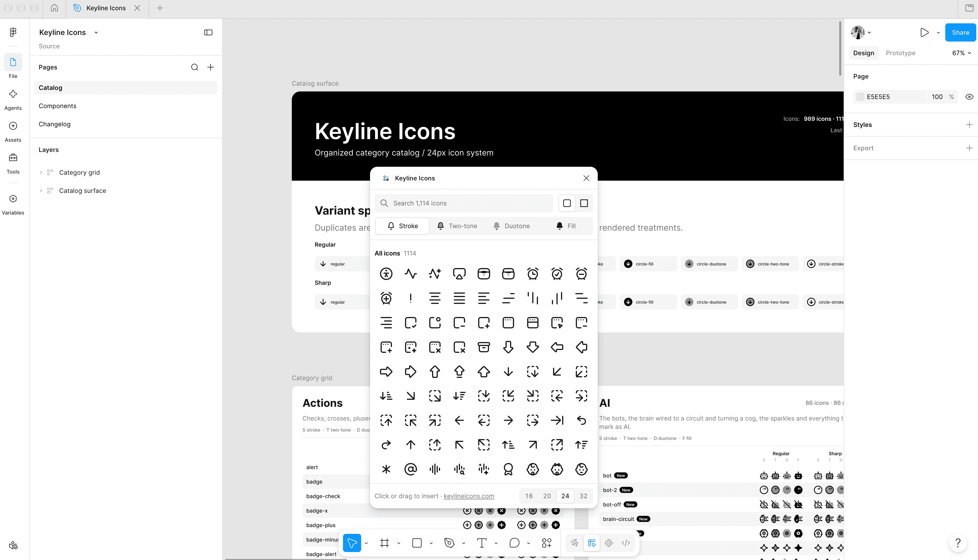Set icon size to 32
This screenshot has width=978, height=560.
pos(583,496)
